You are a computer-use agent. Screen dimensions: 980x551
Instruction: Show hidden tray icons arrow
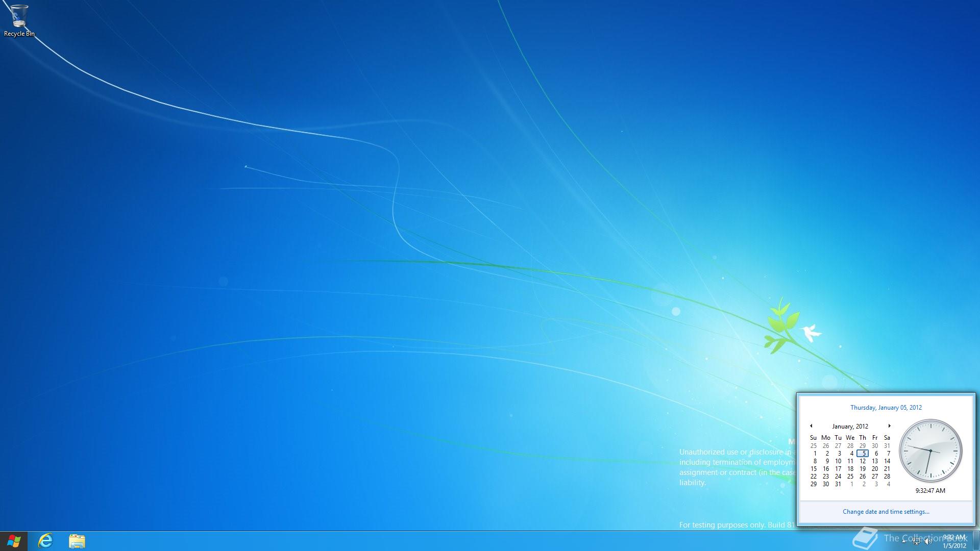click(904, 541)
